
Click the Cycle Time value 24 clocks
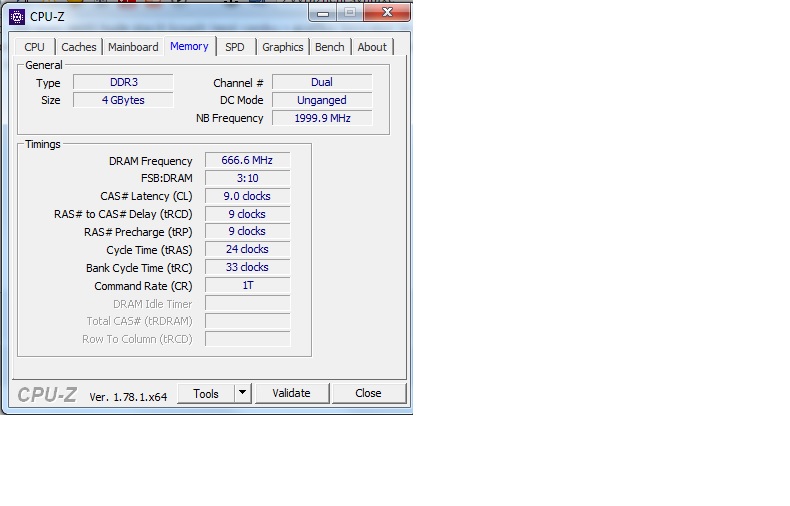click(247, 249)
